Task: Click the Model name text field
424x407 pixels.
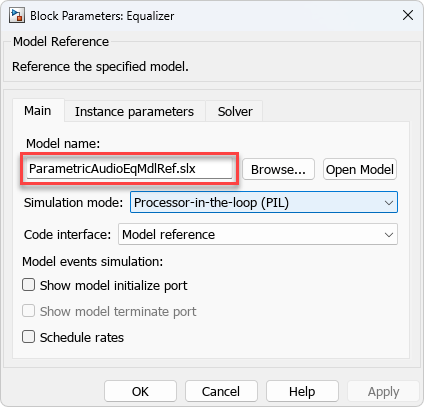Action: coord(129,169)
